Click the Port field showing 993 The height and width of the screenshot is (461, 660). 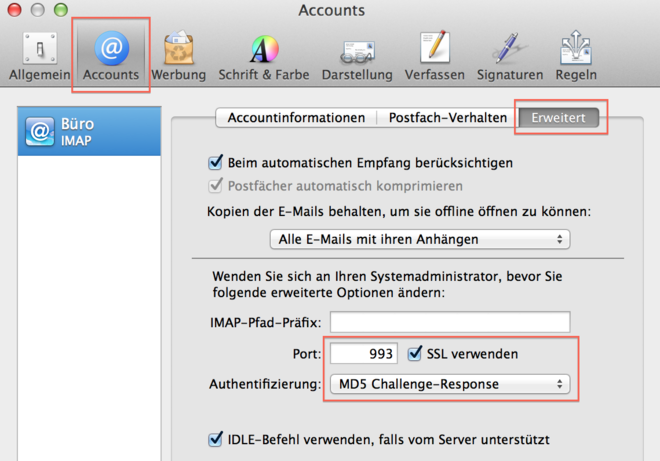tap(364, 354)
